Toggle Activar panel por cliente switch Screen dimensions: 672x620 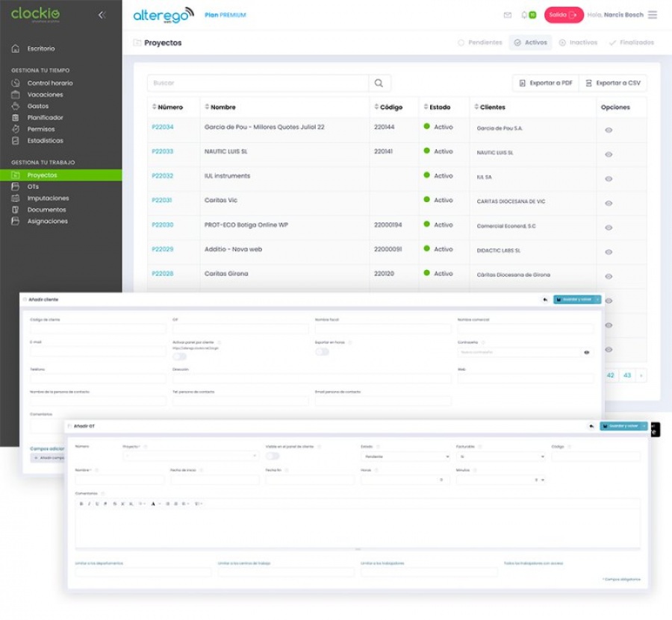pyautogui.click(x=179, y=357)
